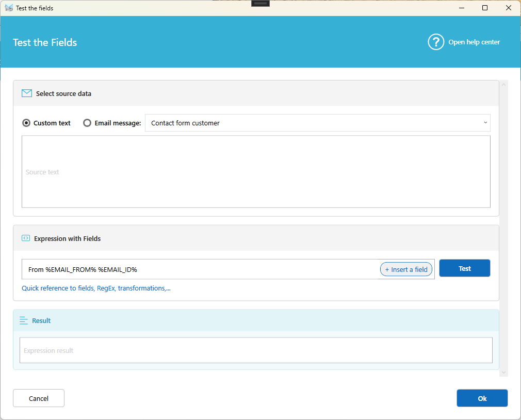This screenshot has height=420, width=521.
Task: Open help center link
Action: click(x=474, y=42)
